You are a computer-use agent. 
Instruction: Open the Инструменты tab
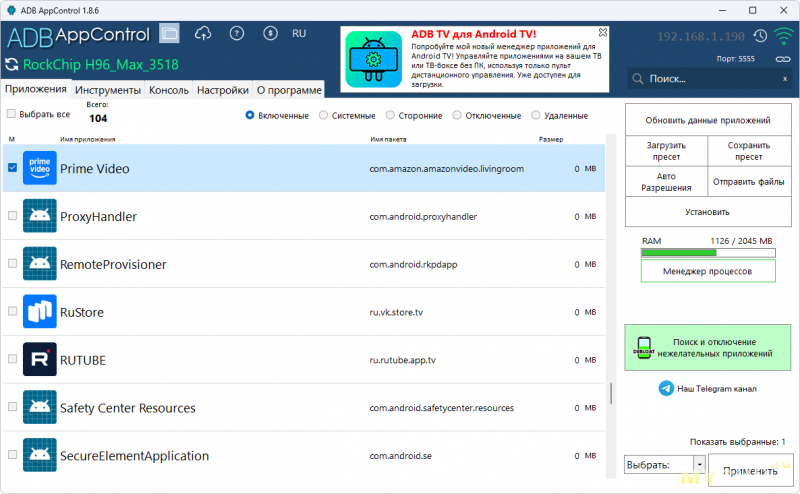click(108, 90)
